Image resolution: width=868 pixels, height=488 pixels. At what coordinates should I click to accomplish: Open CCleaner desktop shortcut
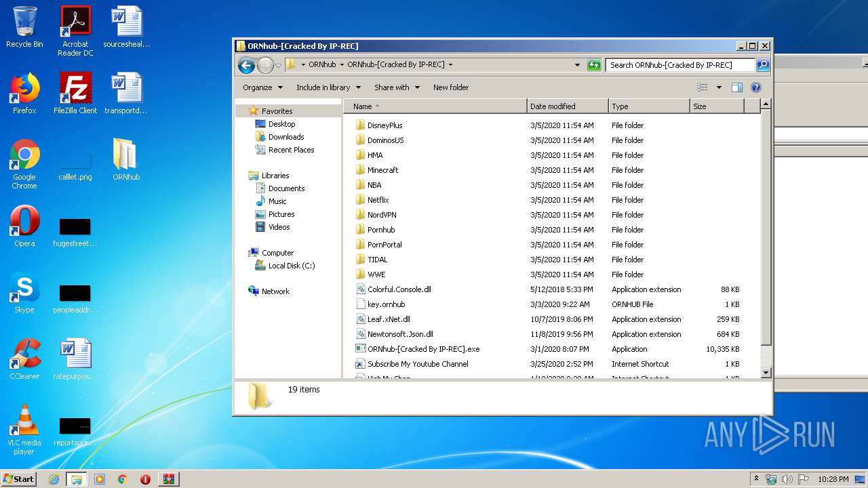coord(24,359)
